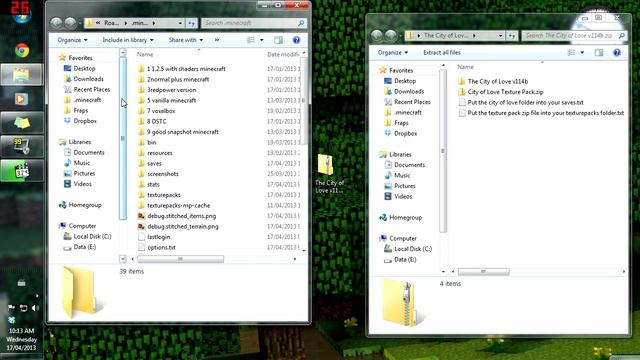Select City of Love Texture Pack.zip
This screenshot has width=640, height=360.
[x=505, y=92]
